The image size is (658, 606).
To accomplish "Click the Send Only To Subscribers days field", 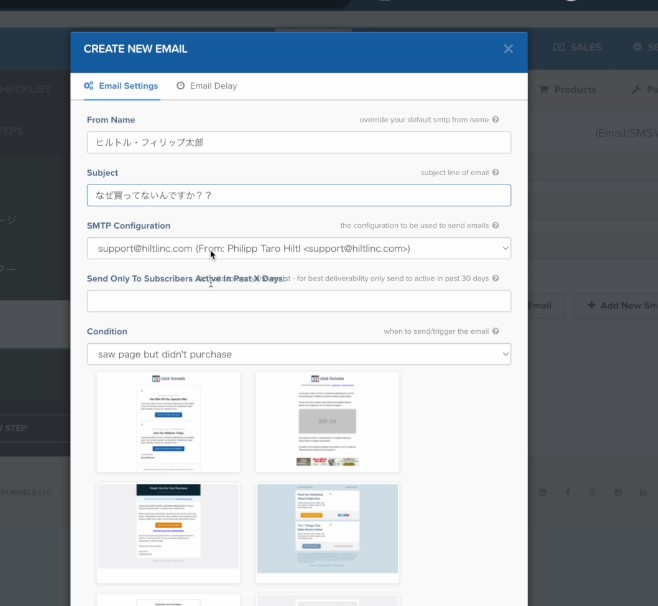I will (x=299, y=301).
